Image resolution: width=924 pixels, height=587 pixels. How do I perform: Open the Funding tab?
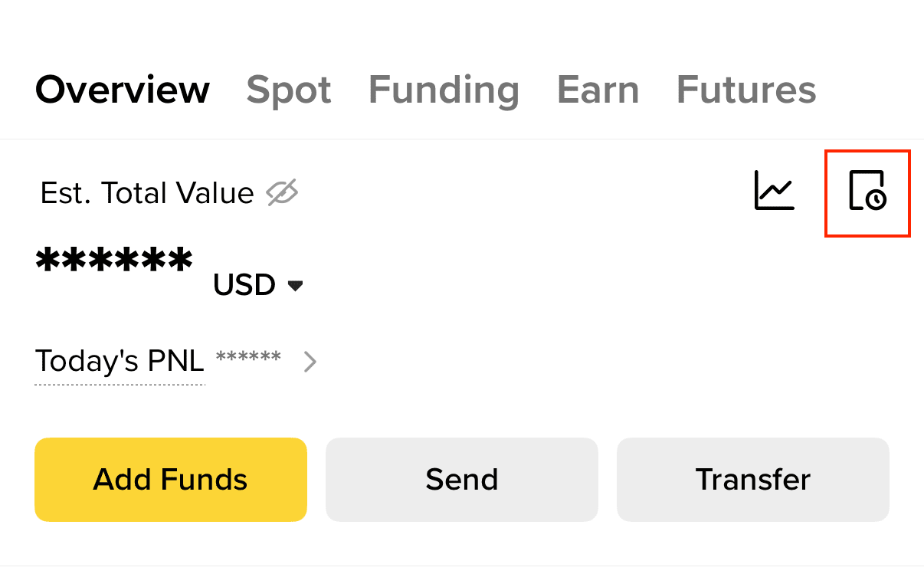444,90
